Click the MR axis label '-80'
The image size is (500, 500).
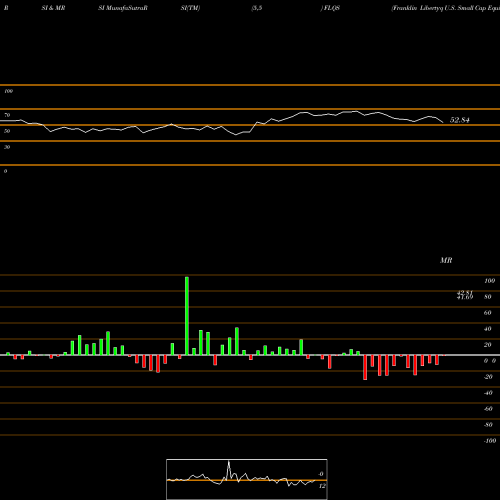click(x=488, y=425)
